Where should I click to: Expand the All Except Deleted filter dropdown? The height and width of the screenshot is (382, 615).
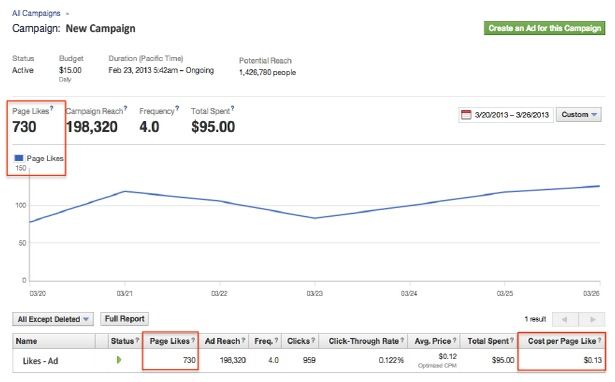pos(53,319)
